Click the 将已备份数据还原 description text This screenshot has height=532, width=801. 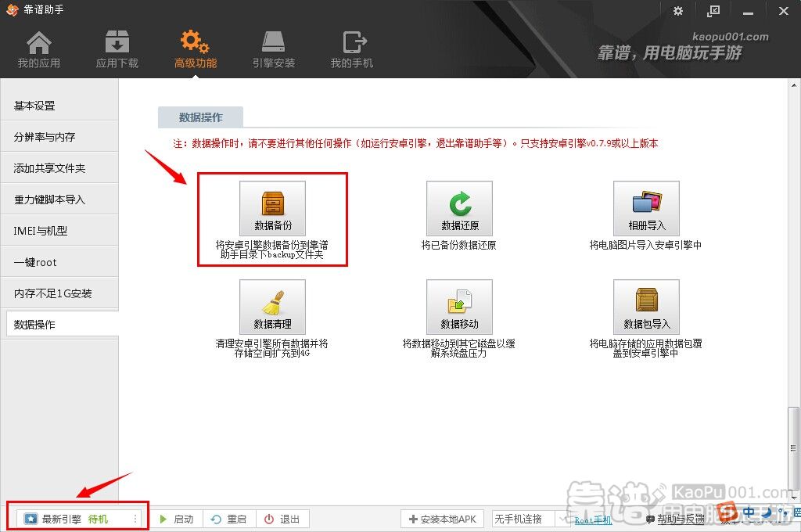point(458,246)
